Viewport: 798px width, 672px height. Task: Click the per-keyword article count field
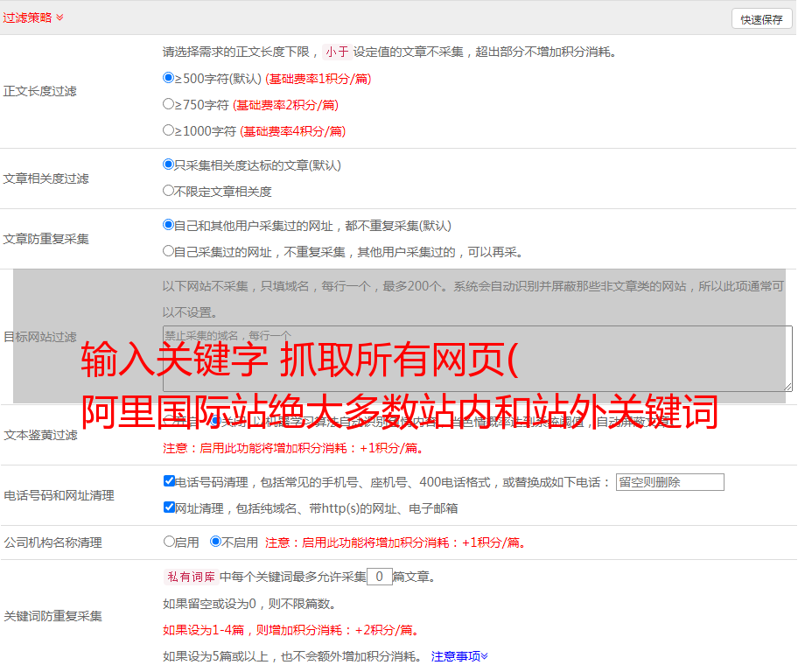[x=379, y=577]
